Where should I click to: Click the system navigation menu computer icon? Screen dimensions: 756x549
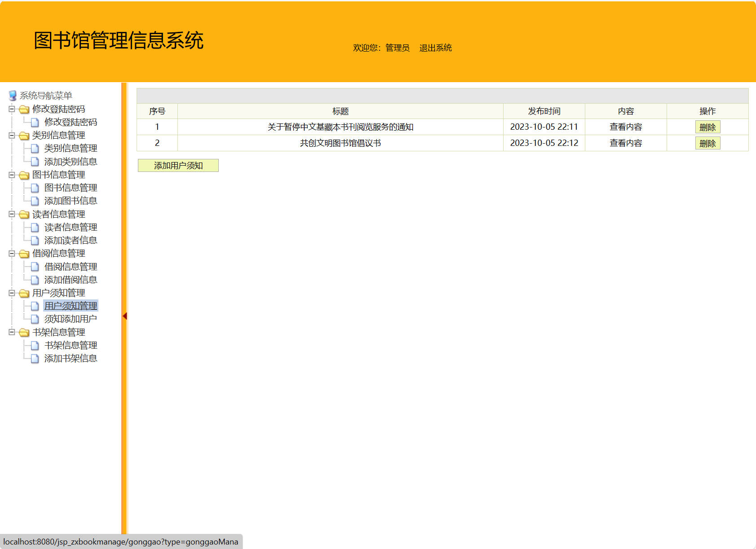13,96
